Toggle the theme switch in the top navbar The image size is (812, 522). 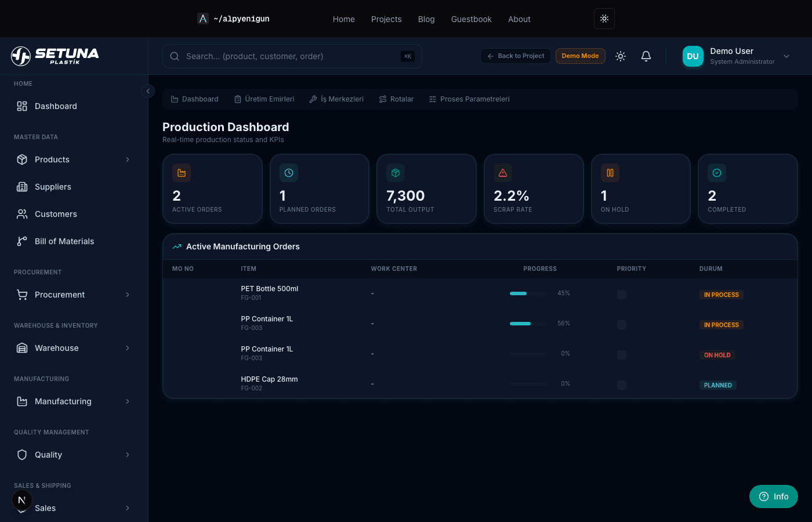(x=604, y=19)
